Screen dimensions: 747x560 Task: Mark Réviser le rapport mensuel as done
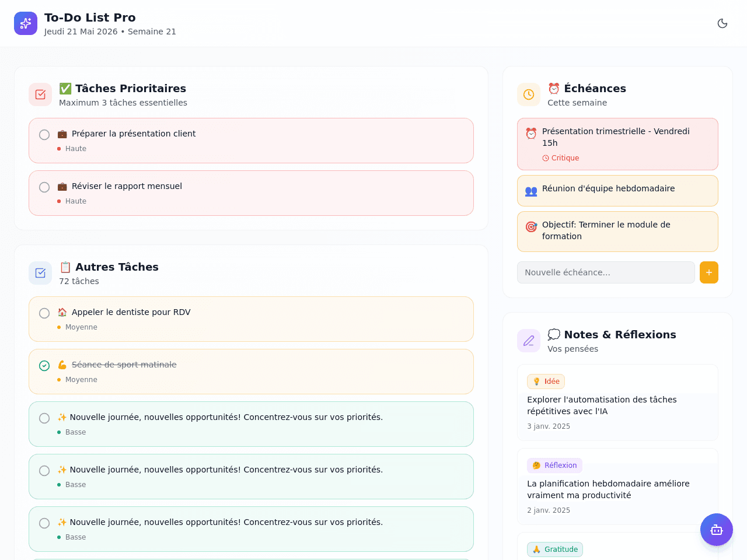pos(44,187)
